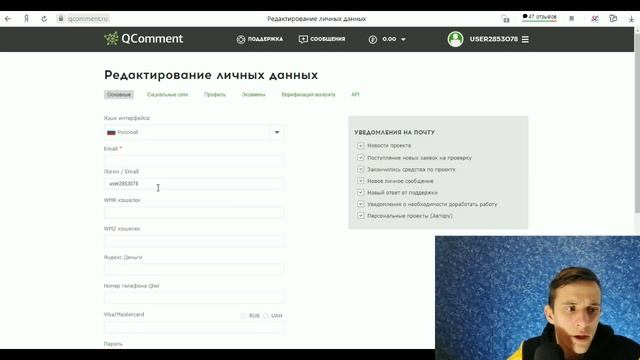Click the support lifebuoy icon
This screenshot has width=640, height=360.
241,39
